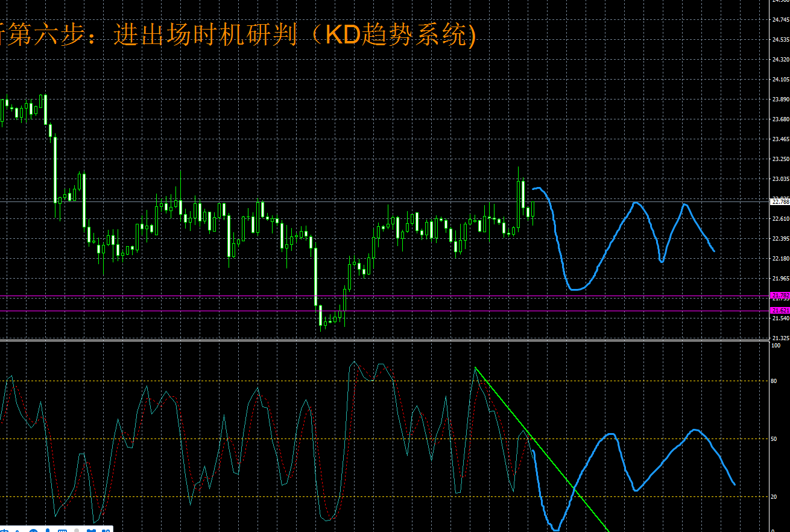
Task: Open the emoji panel in input toolbar
Action: pos(33,530)
